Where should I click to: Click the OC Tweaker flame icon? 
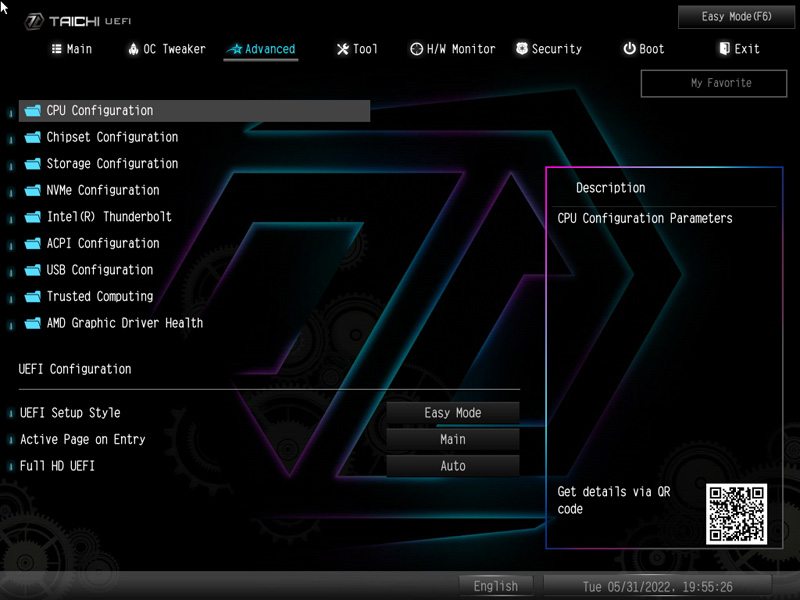tap(133, 49)
